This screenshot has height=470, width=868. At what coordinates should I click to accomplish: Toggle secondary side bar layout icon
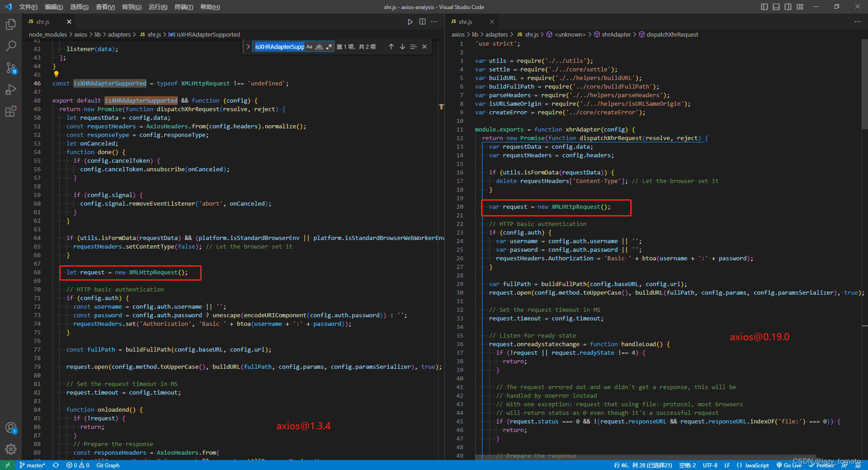[788, 7]
